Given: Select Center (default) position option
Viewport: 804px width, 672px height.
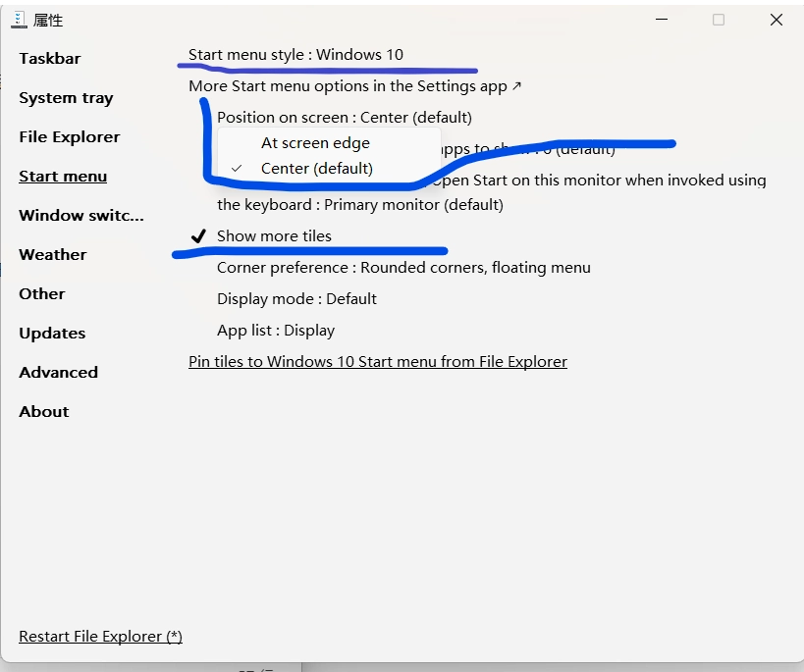Looking at the screenshot, I should 316,169.
